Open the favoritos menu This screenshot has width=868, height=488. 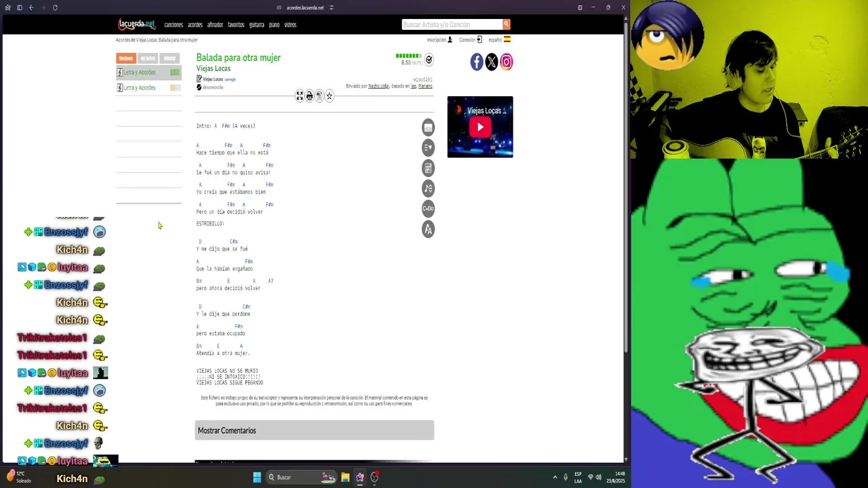point(236,25)
